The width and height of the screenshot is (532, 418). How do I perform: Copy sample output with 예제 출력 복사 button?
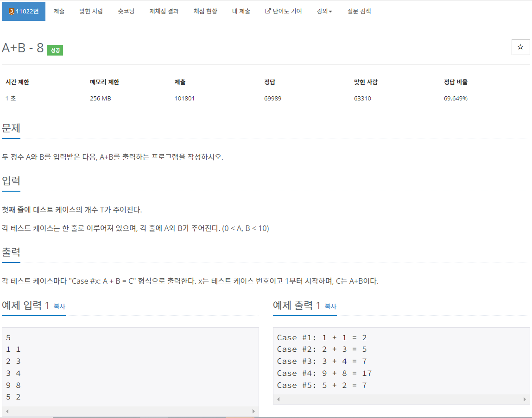click(331, 306)
